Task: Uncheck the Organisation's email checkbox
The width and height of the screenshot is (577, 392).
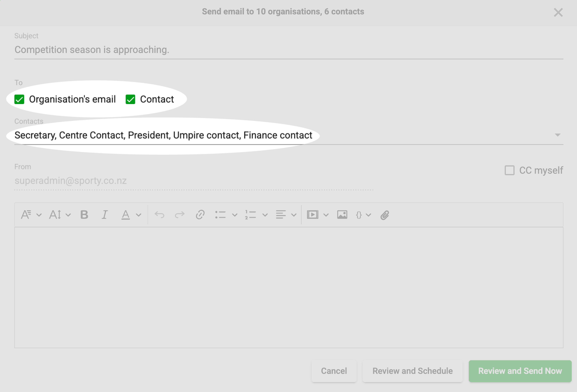Action: (19, 99)
